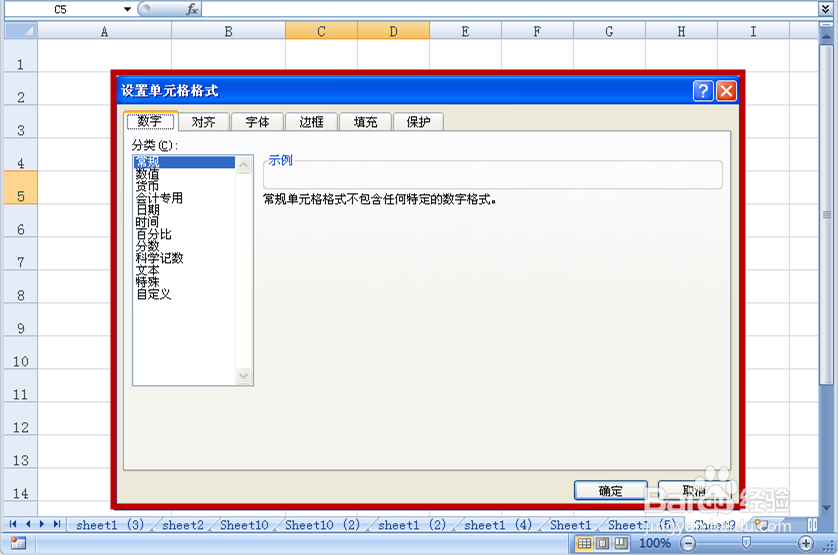Select column B header
This screenshot has height=555, width=838.
click(228, 31)
